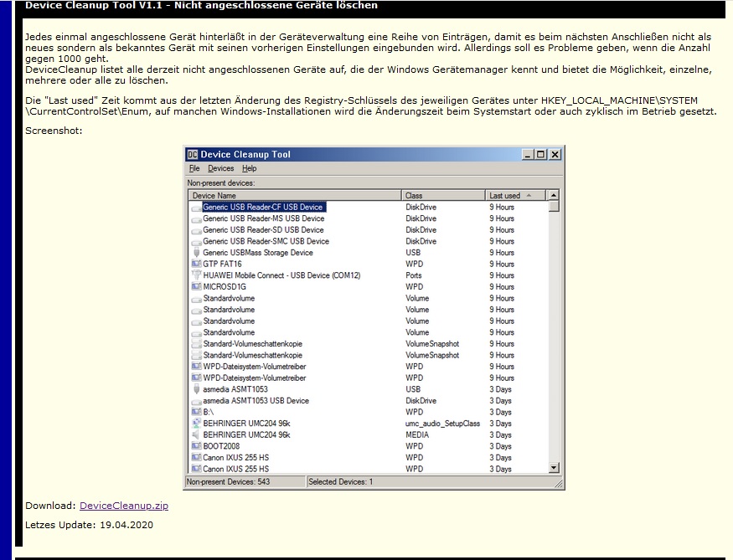Click the scroll up arrow of device list
Screen dimensions: 733x560
pyautogui.click(x=554, y=196)
